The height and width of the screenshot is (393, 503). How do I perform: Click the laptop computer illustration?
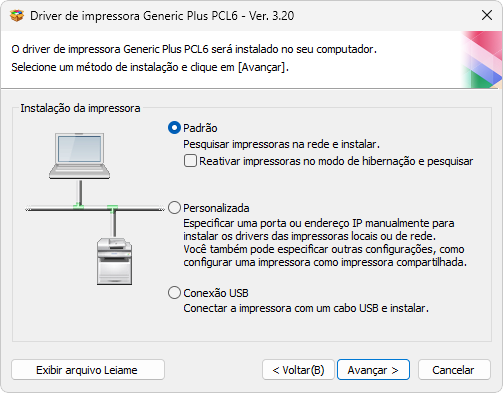point(79,156)
